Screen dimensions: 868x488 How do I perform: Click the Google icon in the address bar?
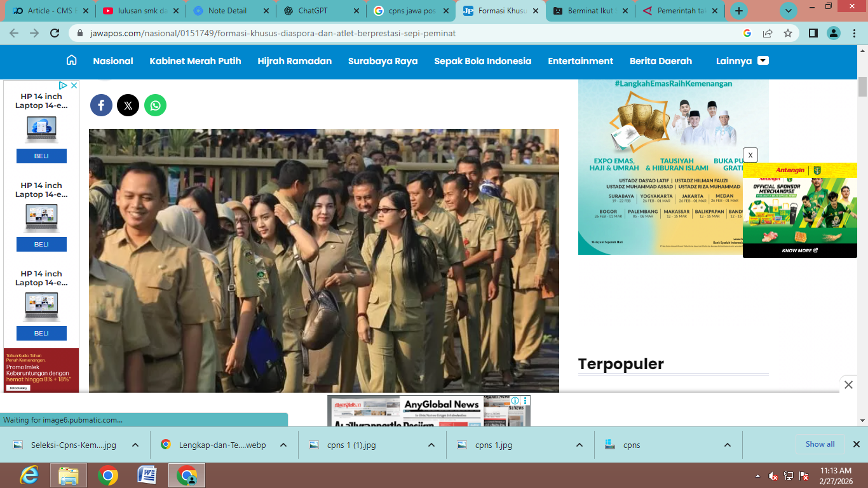747,33
